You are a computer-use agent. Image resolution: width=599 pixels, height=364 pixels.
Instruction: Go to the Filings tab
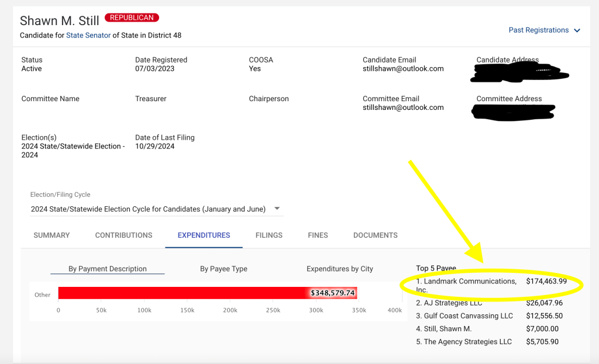268,235
